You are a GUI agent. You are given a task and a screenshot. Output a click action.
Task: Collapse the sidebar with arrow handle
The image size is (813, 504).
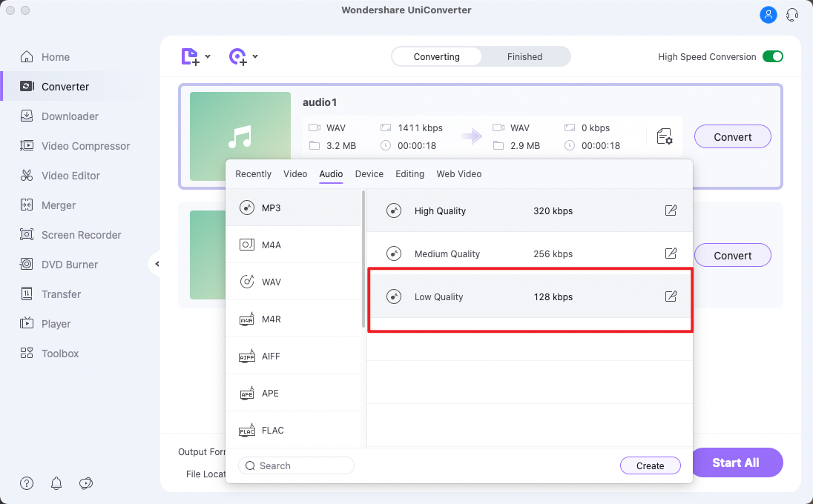(x=157, y=264)
